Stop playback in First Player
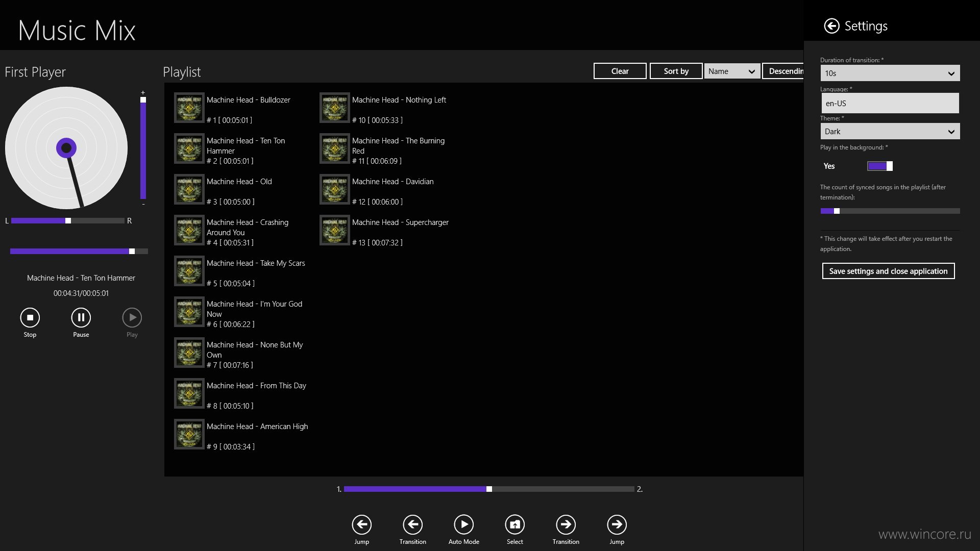This screenshot has height=551, width=980. pyautogui.click(x=30, y=317)
